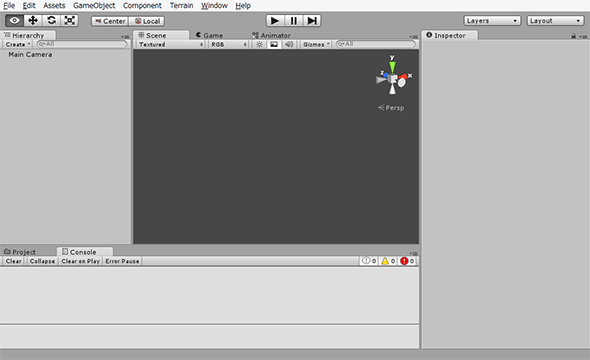Open the Layout dropdown
The width and height of the screenshot is (590, 360).
555,21
